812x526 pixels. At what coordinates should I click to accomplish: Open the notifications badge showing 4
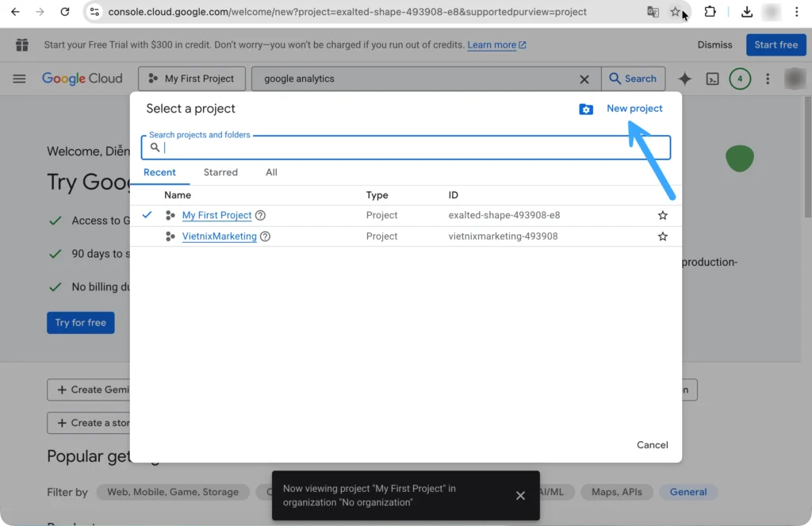pos(740,79)
